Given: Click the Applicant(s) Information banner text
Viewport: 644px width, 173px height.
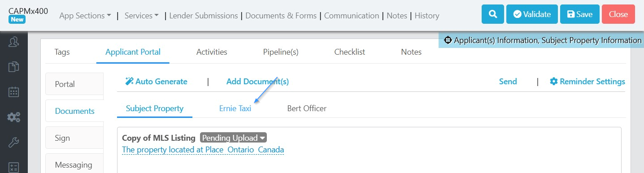Looking at the screenshot, I should pyautogui.click(x=548, y=40).
